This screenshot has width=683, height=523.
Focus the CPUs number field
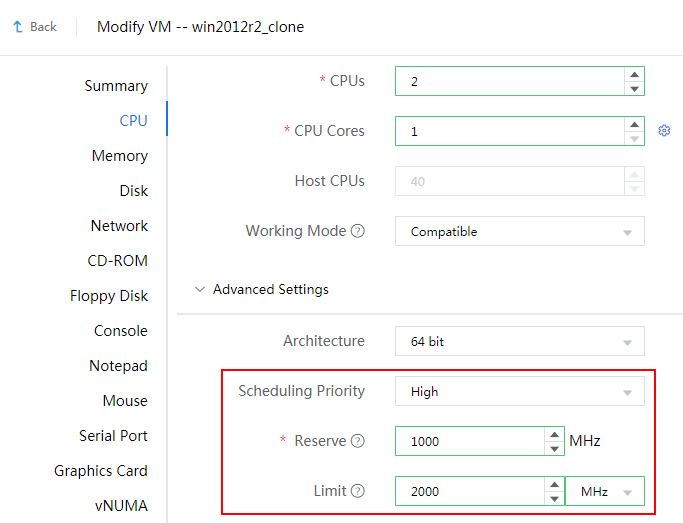tap(508, 81)
